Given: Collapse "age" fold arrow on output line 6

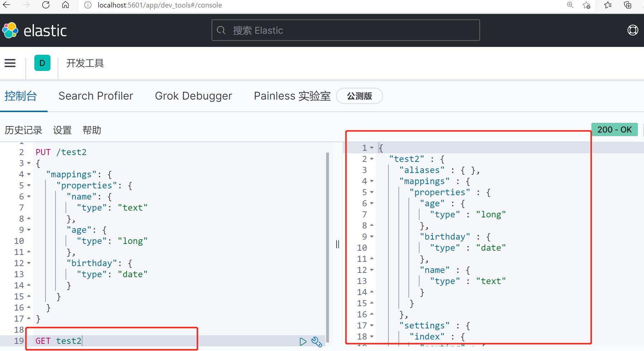Looking at the screenshot, I should click(372, 203).
